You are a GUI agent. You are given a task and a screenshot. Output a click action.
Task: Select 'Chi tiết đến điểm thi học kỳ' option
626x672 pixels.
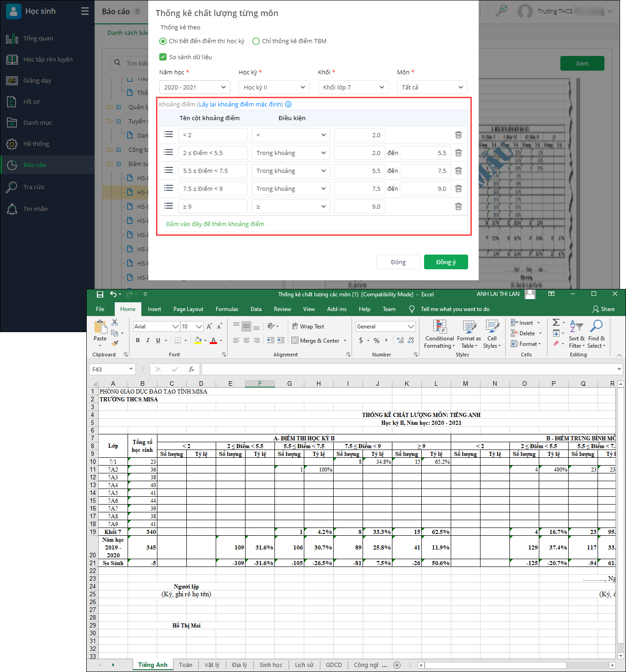coord(163,41)
